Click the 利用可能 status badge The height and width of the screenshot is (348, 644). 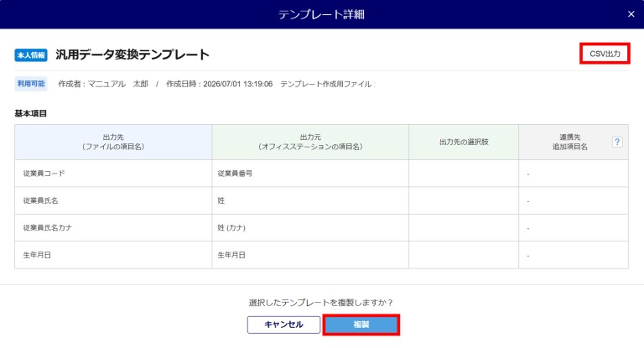(31, 84)
